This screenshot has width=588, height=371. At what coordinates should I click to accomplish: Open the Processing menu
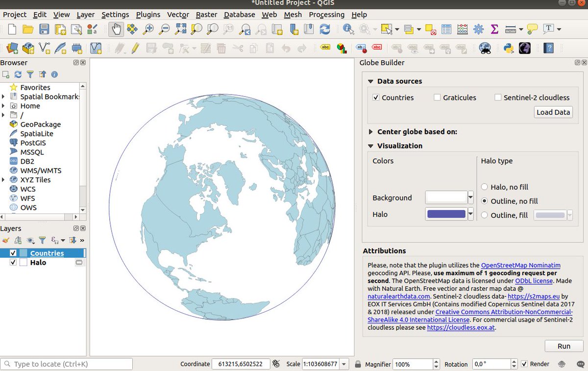[x=326, y=15]
